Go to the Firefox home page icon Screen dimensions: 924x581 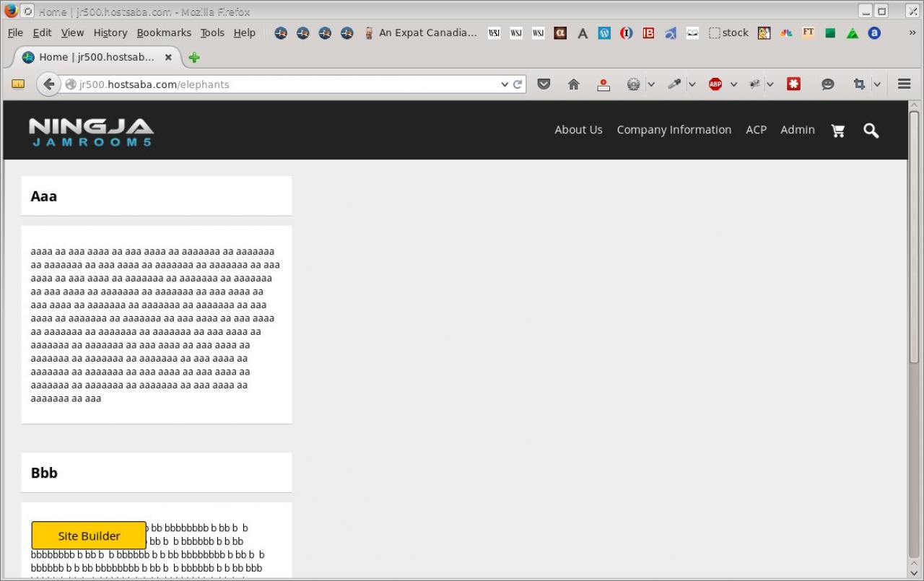coord(574,84)
